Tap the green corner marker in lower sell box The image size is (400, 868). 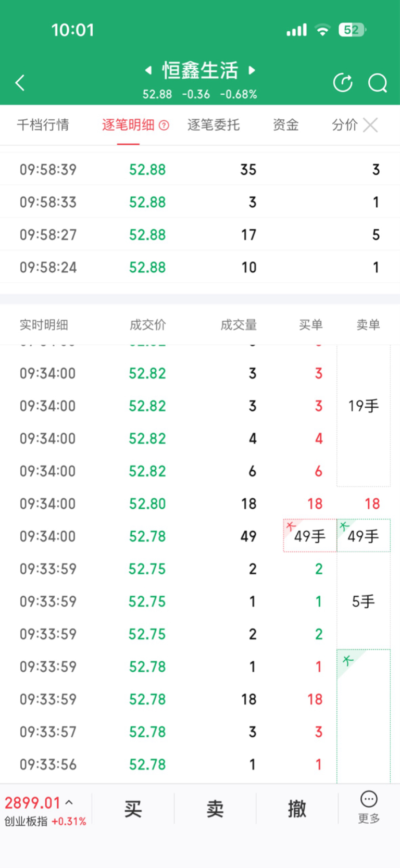pyautogui.click(x=348, y=661)
